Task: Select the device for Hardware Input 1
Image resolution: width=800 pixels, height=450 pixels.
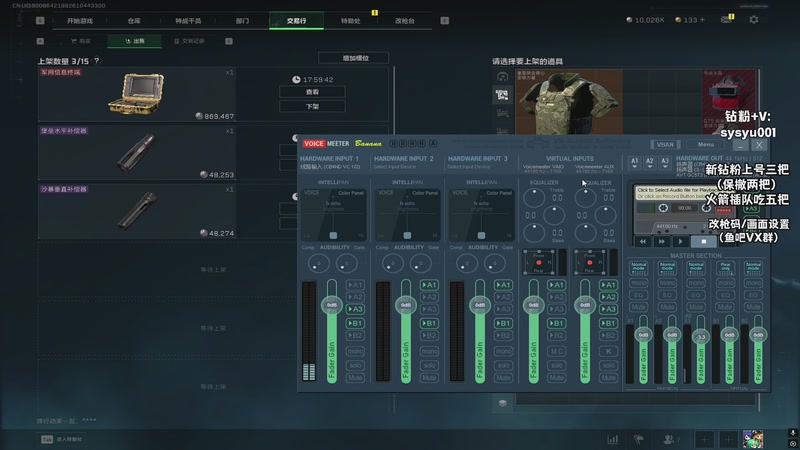Action: [330, 167]
